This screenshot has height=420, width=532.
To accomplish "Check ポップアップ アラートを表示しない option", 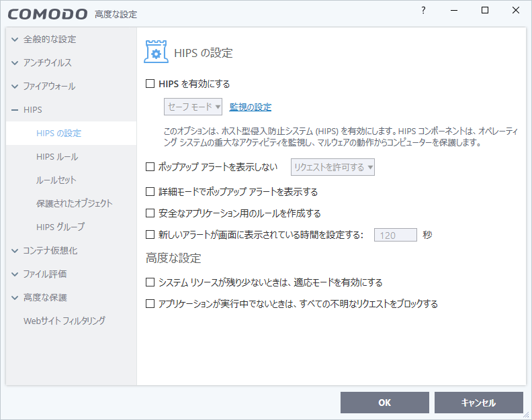I will tap(150, 167).
